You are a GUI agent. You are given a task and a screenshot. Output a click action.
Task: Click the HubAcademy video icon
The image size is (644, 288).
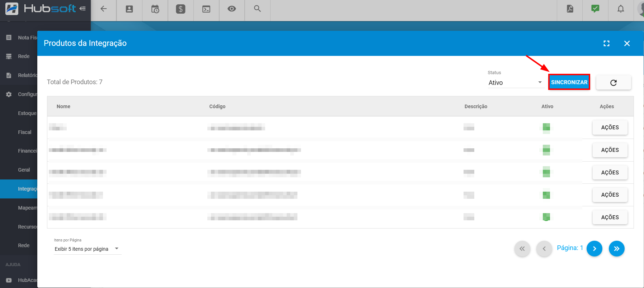(x=9, y=280)
